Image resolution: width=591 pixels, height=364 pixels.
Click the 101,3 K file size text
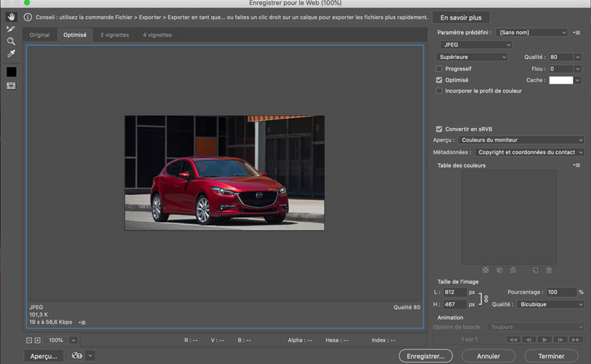pos(39,314)
